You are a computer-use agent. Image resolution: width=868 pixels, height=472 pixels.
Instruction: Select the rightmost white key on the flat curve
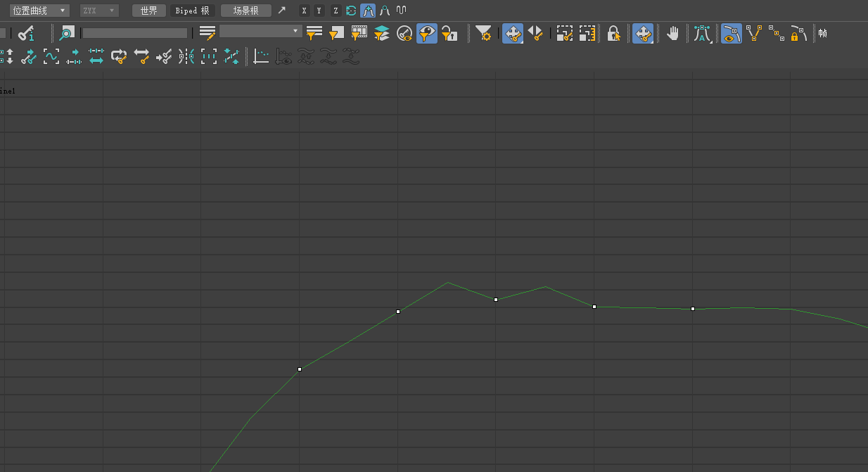pos(693,309)
